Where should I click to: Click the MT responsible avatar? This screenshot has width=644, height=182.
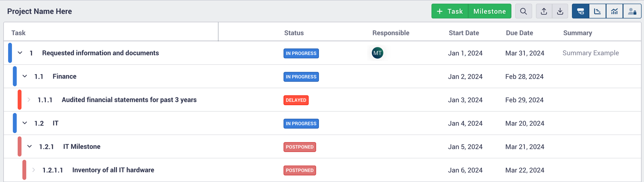(377, 53)
